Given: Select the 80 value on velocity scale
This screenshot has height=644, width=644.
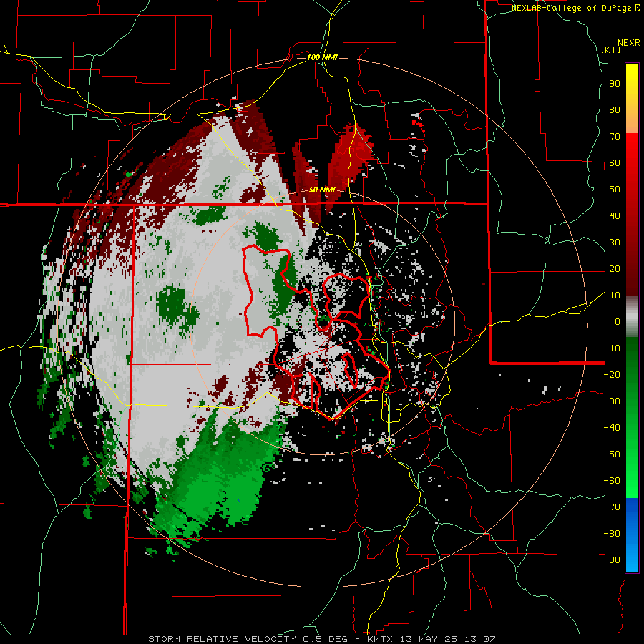Looking at the screenshot, I should 615,109.
